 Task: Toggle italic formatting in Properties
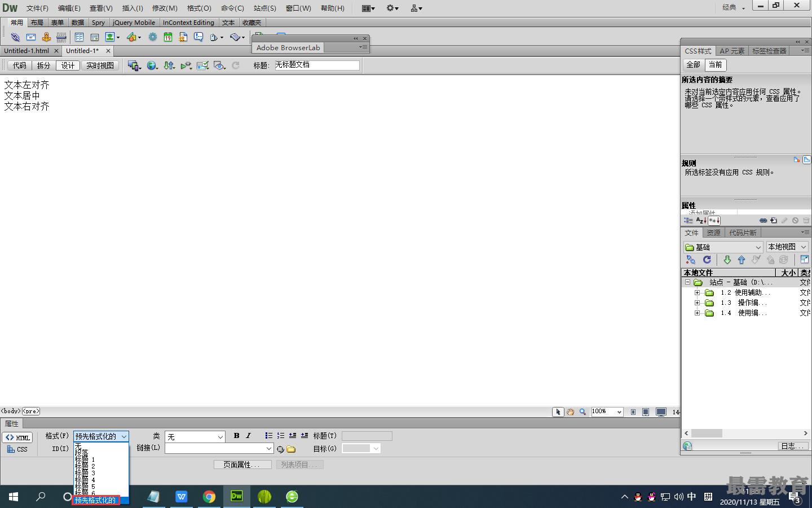248,436
